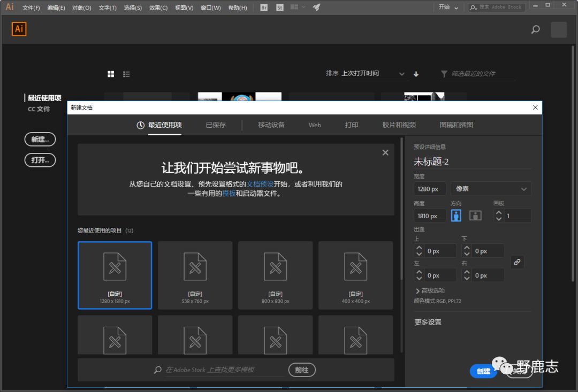Click the 创建 button
Viewport: 578px width, 392px height.
tap(483, 371)
